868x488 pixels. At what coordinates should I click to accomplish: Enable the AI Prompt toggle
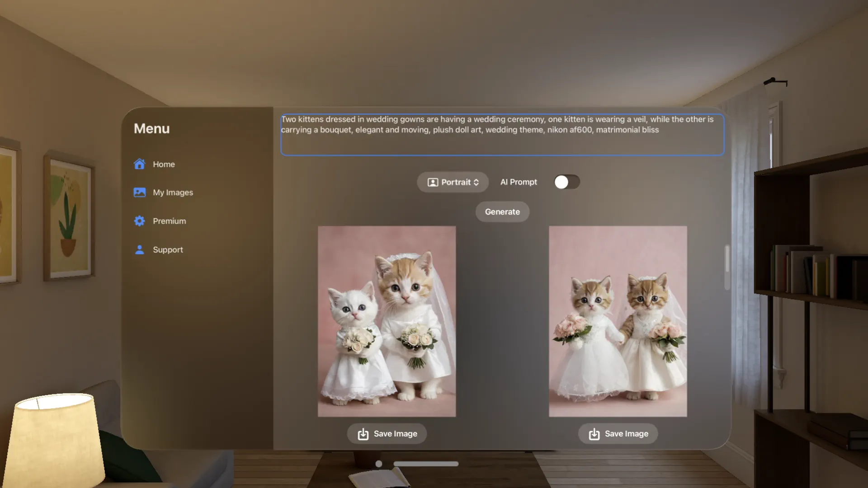pyautogui.click(x=567, y=182)
